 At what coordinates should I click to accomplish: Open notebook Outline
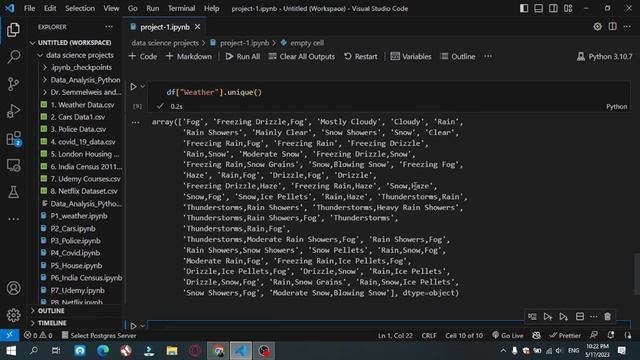click(x=458, y=56)
